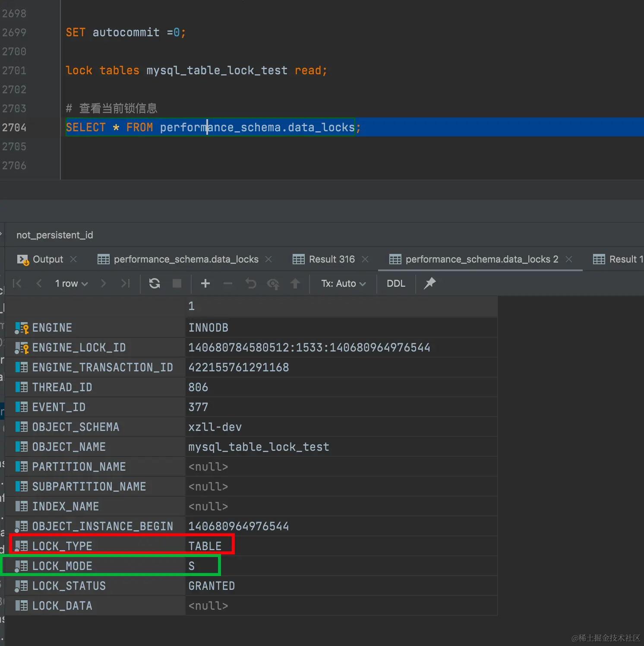
Task: Click the submit changes up-arrow icon
Action: [295, 283]
